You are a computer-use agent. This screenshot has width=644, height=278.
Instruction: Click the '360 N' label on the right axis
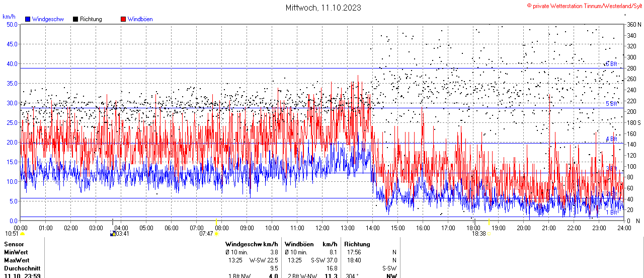click(633, 24)
